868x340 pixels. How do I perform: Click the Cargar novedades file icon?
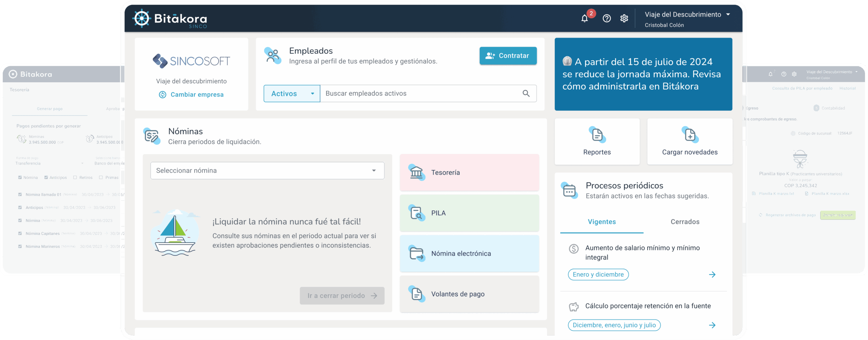tap(690, 135)
